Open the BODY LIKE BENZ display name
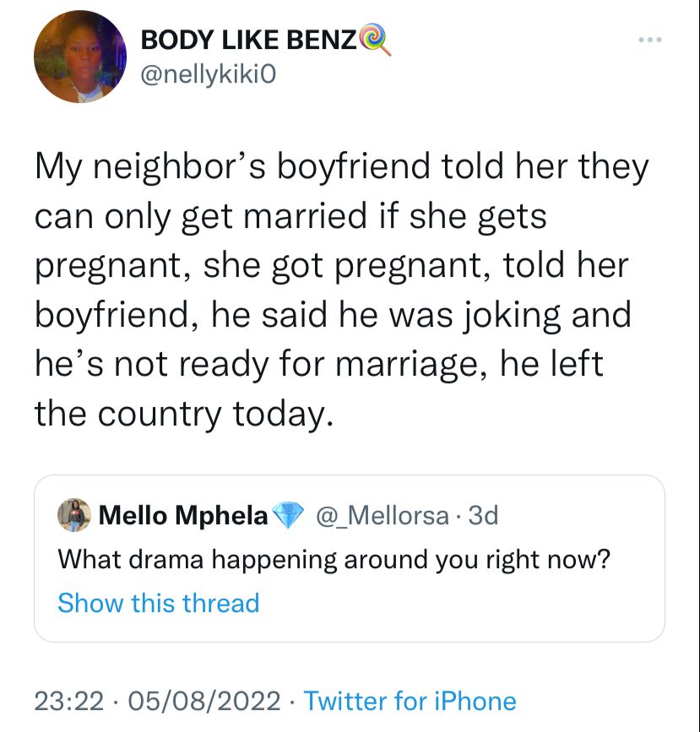 coord(247,40)
